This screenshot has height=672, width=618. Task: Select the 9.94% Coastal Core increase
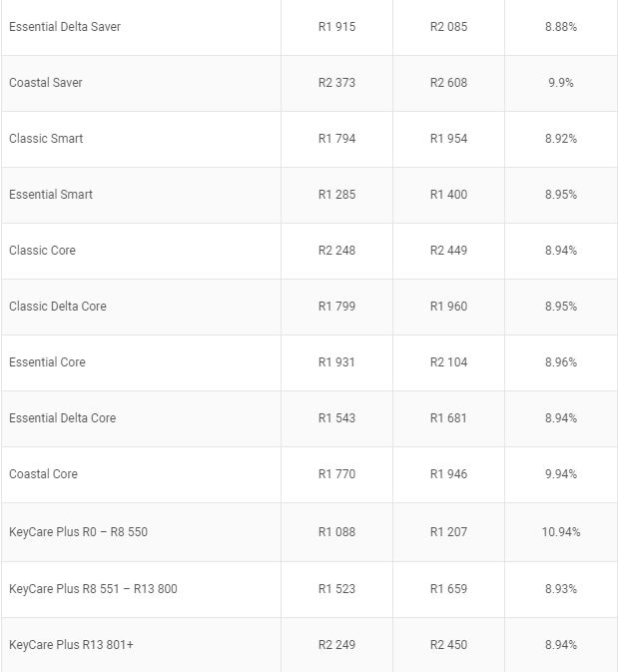pyautogui.click(x=561, y=474)
